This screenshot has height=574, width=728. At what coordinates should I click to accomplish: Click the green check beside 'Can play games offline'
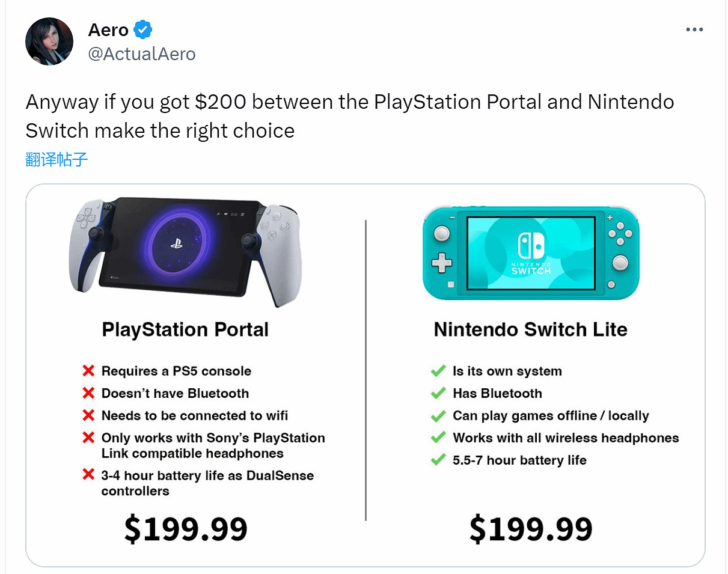438,415
